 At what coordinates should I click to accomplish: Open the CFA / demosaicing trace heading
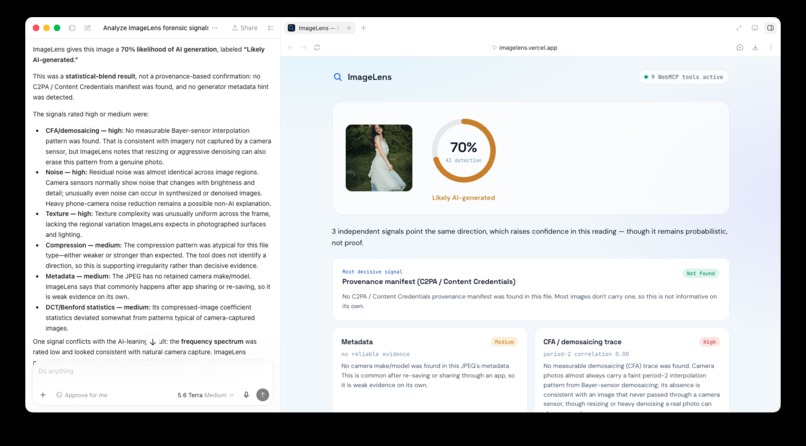(x=582, y=342)
